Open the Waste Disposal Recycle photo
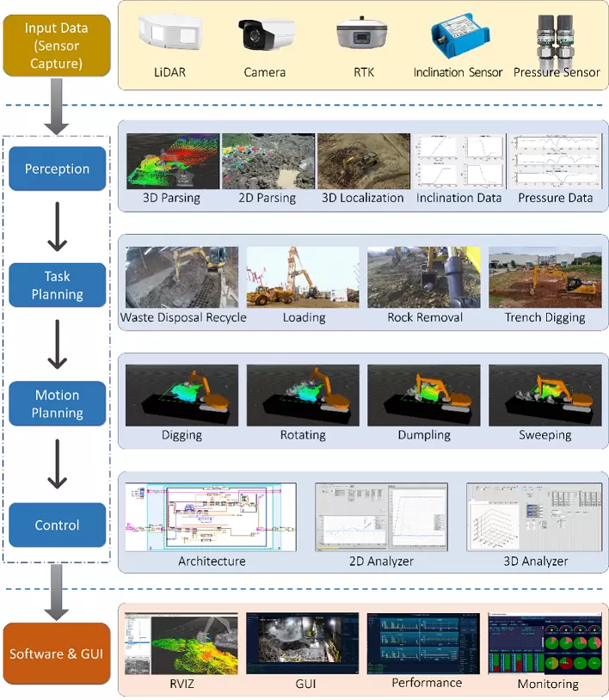The image size is (609, 700). pyautogui.click(x=182, y=277)
